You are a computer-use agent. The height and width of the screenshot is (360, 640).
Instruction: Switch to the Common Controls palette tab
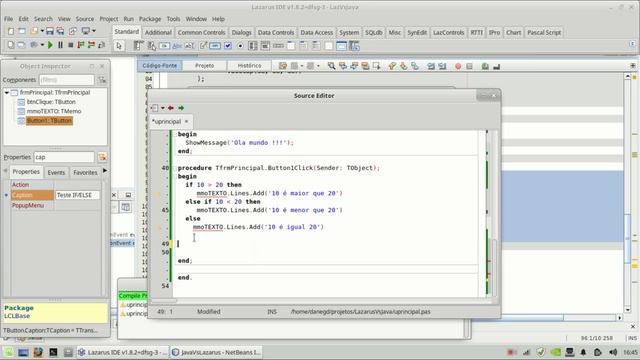201,32
